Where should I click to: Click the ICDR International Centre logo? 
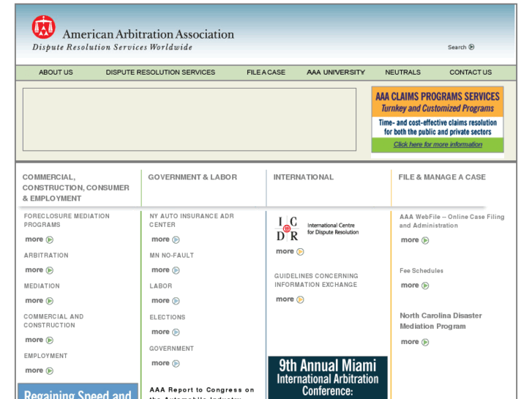[x=318, y=228]
